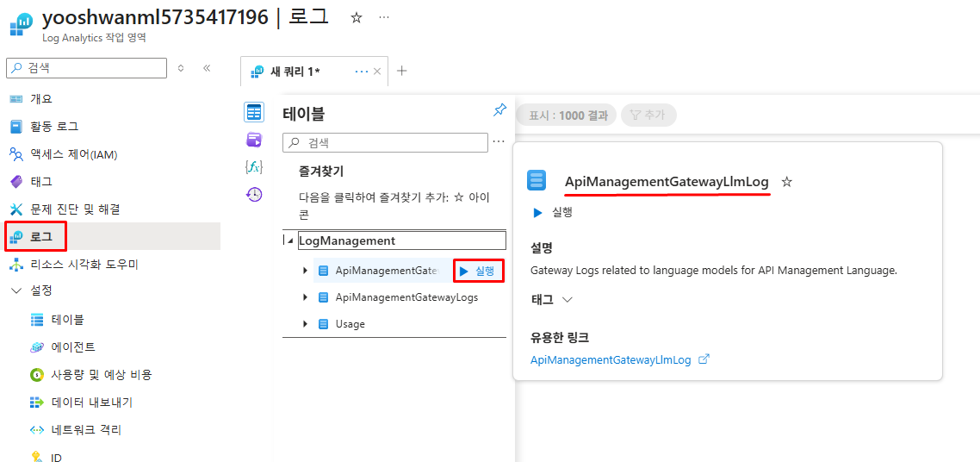The width and height of the screenshot is (980, 462).
Task: Open the more options ellipsis beside title
Action: tap(384, 18)
